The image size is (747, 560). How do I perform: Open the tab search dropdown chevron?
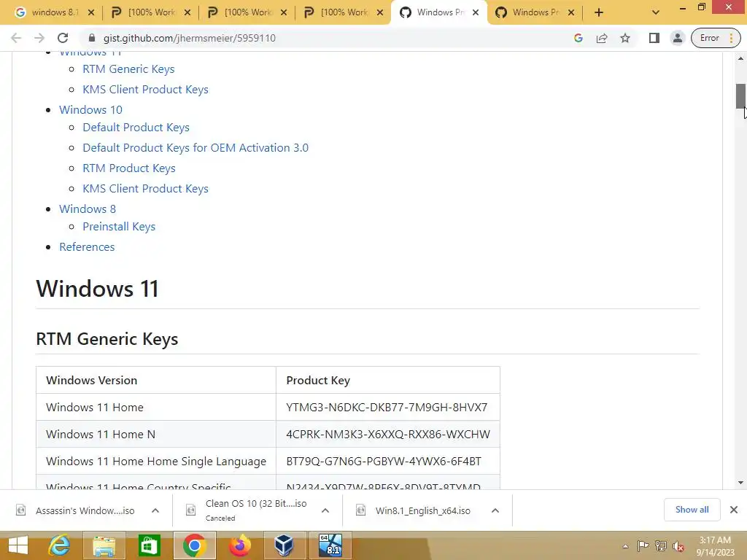pyautogui.click(x=656, y=13)
